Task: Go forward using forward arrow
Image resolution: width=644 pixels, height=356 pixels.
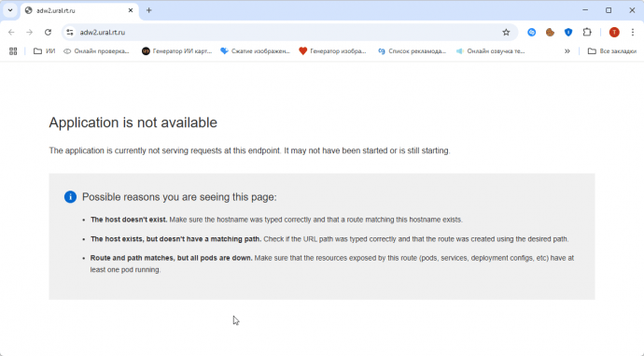Action: 30,32
